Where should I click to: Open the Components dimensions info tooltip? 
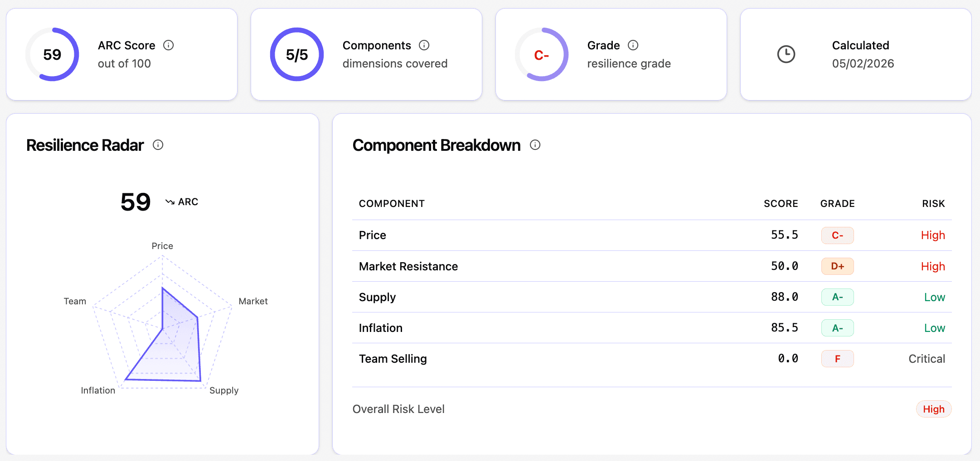click(x=424, y=45)
